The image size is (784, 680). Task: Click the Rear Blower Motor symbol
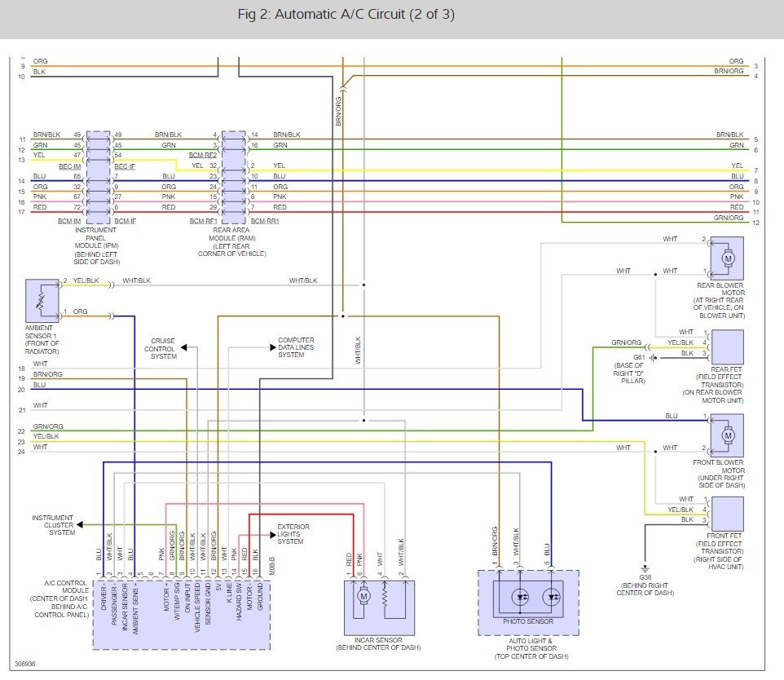[x=727, y=258]
